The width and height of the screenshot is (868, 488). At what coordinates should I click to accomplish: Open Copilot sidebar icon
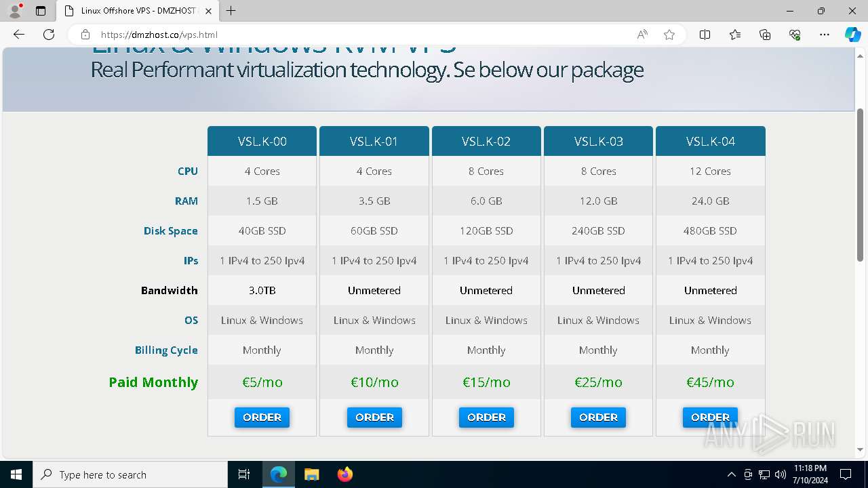coord(852,35)
